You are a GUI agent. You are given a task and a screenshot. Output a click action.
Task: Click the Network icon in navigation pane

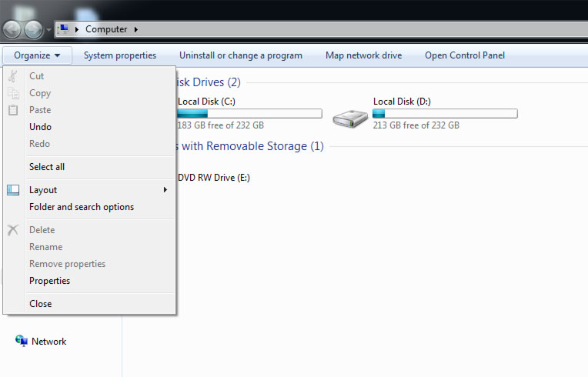pos(21,341)
